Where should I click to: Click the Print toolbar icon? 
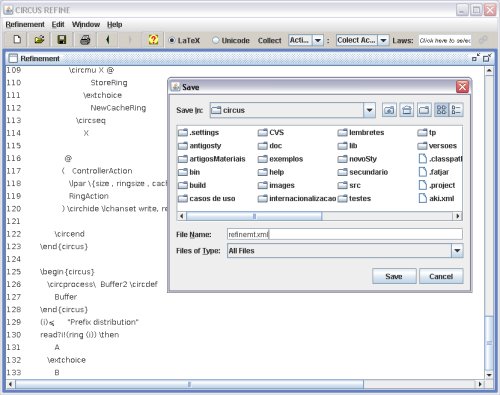85,40
